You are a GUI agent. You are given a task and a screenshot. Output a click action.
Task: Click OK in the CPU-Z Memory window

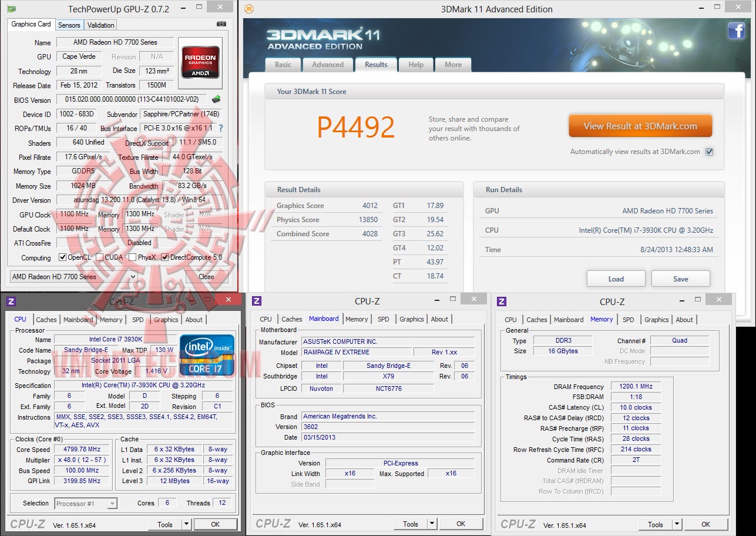click(705, 524)
